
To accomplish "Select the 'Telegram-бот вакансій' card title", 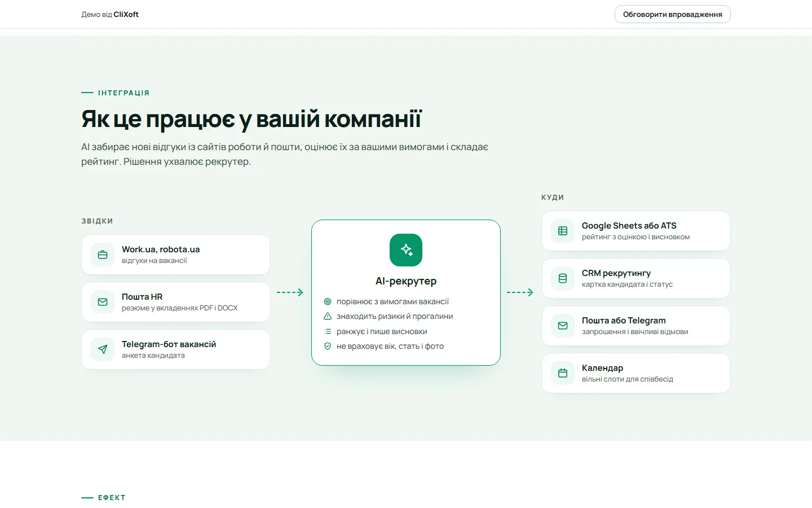I will coord(169,344).
